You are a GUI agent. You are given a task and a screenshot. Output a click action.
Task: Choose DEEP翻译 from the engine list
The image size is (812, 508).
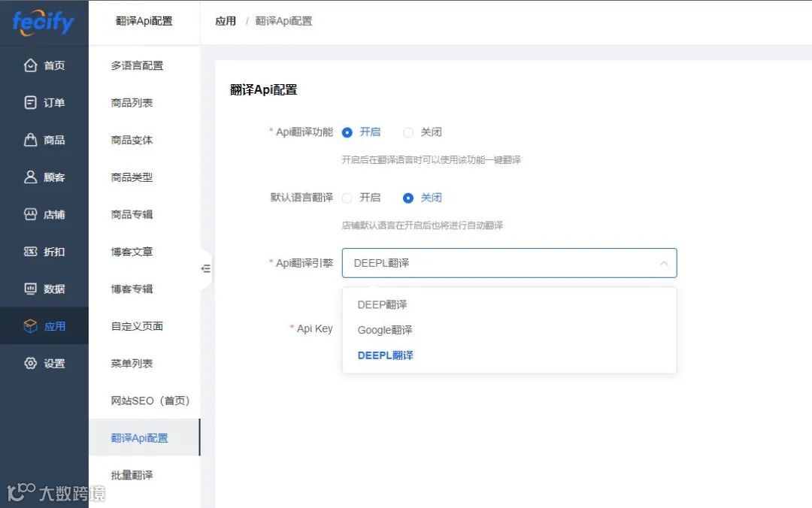click(509, 304)
